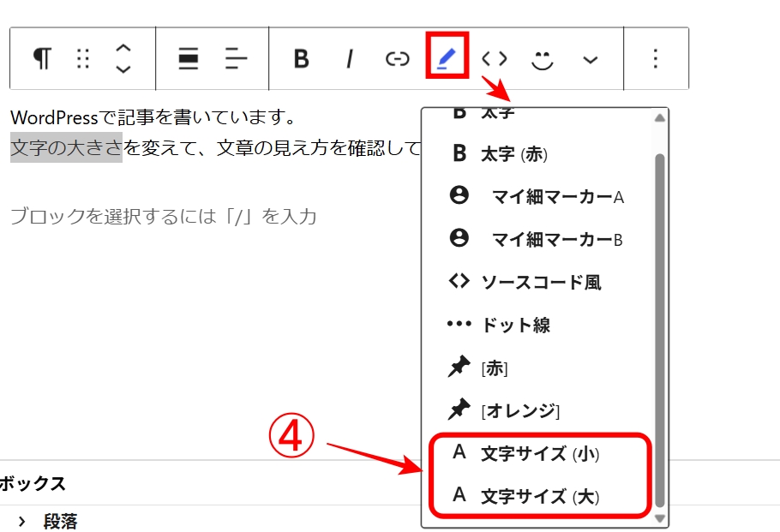Open the smiley face icon menu
The height and width of the screenshot is (532, 780).
(543, 60)
